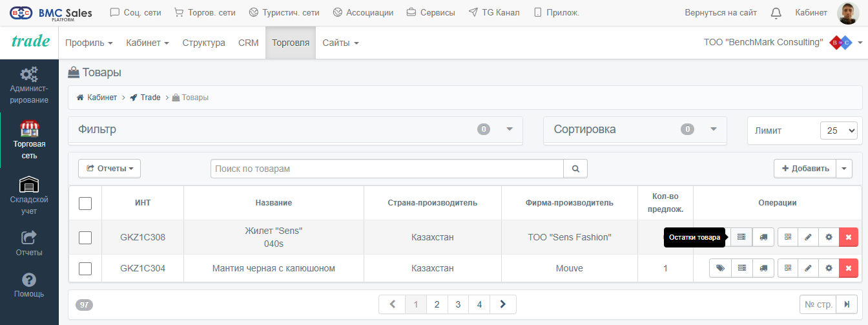Click Вернуться на сайт link

(x=721, y=12)
